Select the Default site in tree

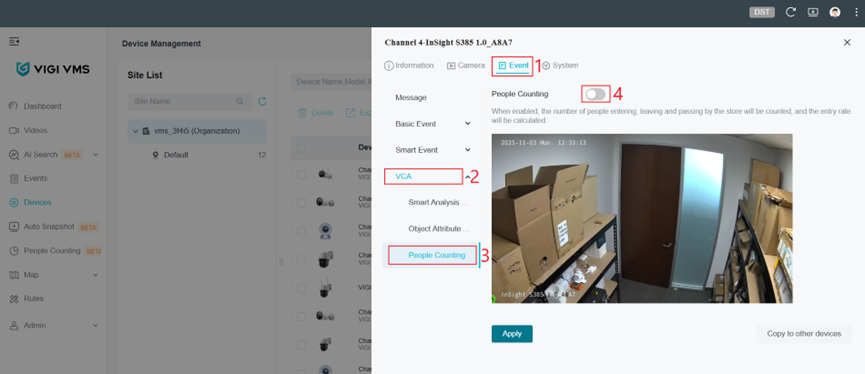pyautogui.click(x=176, y=155)
